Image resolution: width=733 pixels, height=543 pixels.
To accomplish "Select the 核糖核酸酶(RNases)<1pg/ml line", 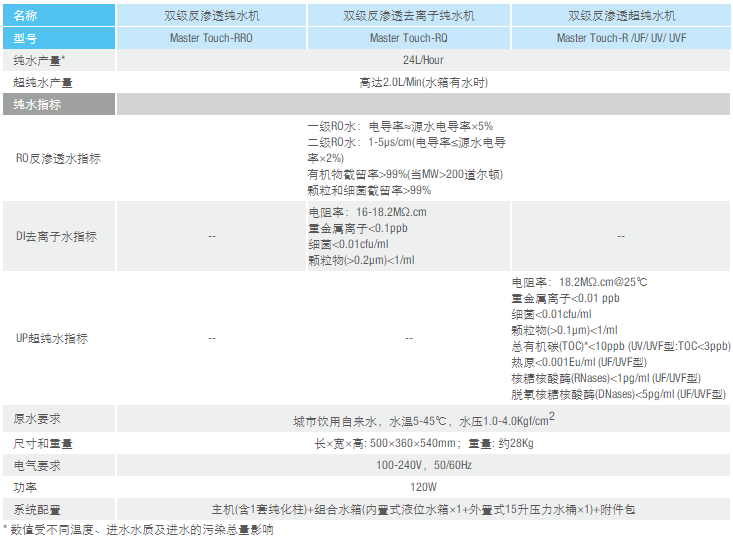I will click(606, 378).
